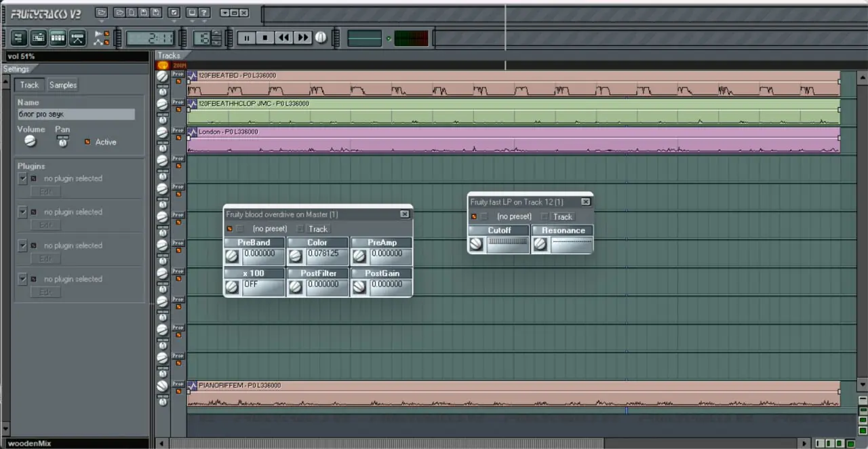This screenshot has height=449, width=868.
Task: Click the x 100 OFF value field
Action: click(262, 288)
